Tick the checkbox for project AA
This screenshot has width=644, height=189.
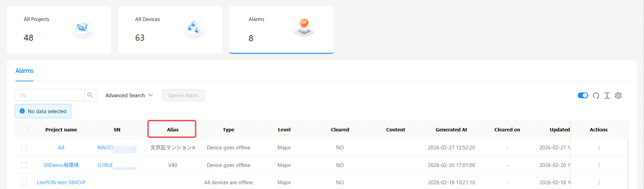click(x=24, y=148)
